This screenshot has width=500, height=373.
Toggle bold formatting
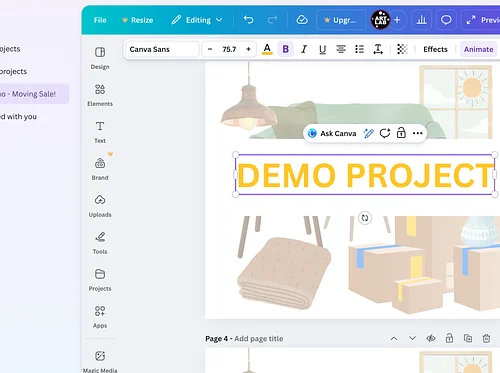click(285, 49)
